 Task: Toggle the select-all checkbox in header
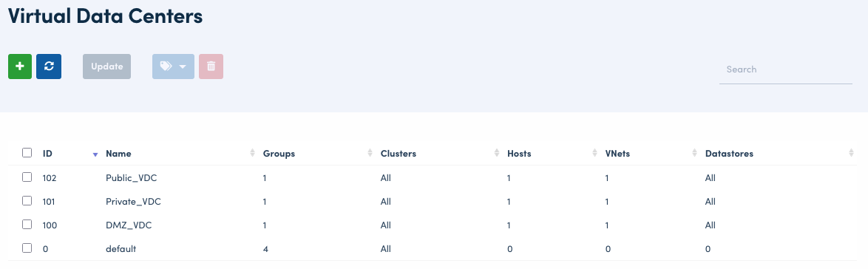[x=27, y=153]
